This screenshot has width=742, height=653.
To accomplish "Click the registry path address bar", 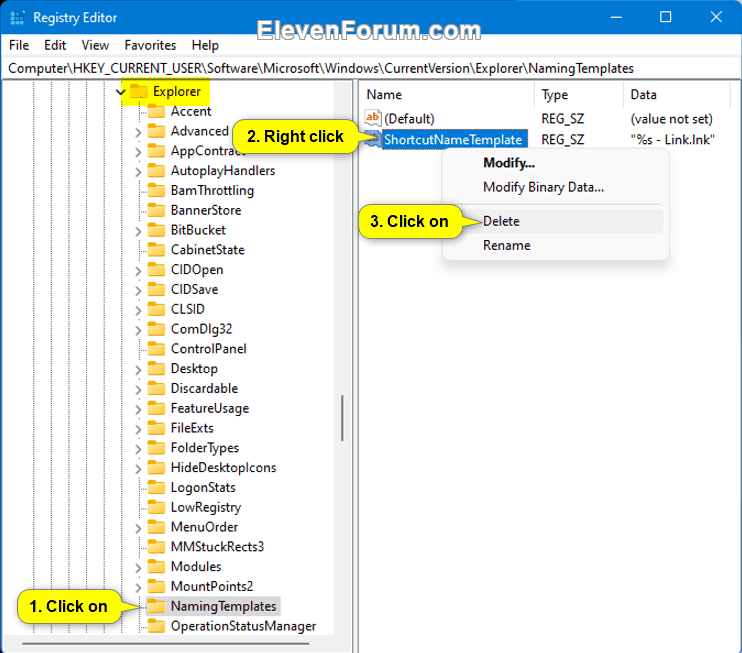I will click(371, 69).
